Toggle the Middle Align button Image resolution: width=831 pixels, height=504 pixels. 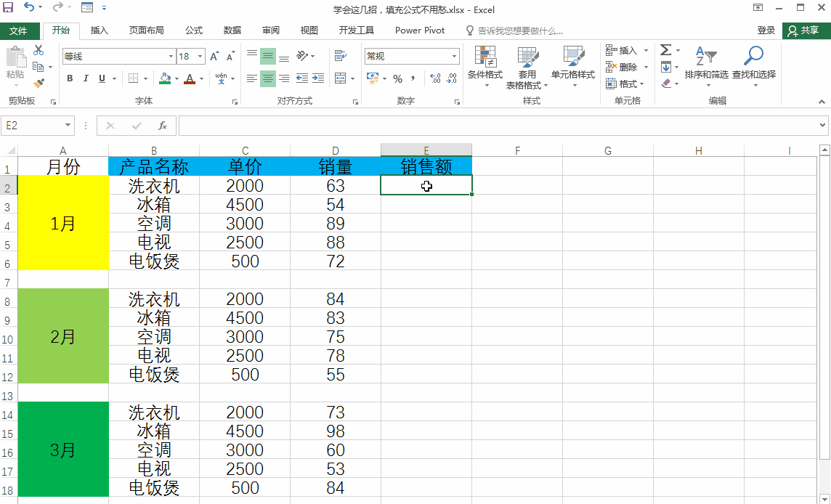tap(268, 56)
